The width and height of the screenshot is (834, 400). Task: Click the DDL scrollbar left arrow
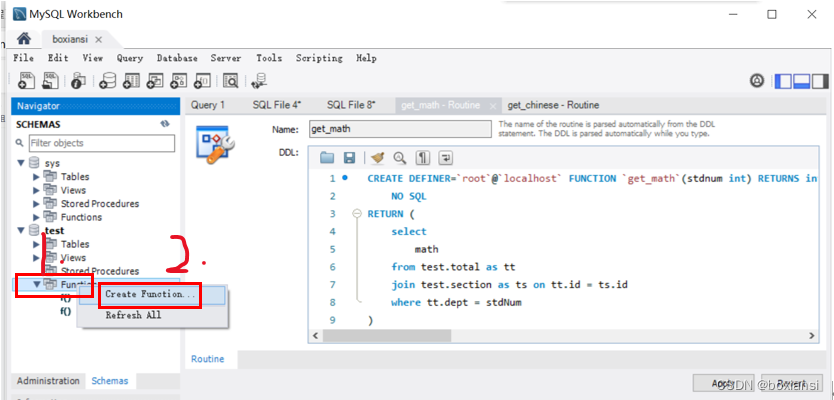click(315, 336)
